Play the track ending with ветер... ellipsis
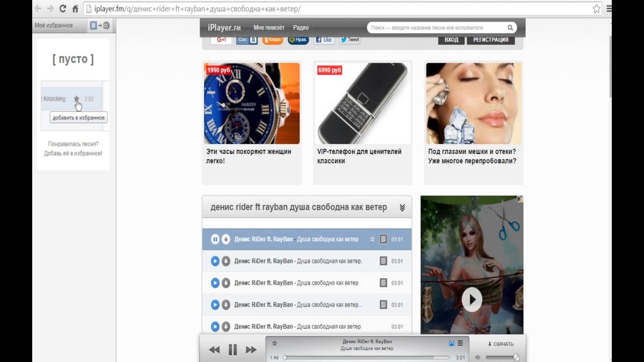The image size is (644, 362). pyautogui.click(x=215, y=305)
